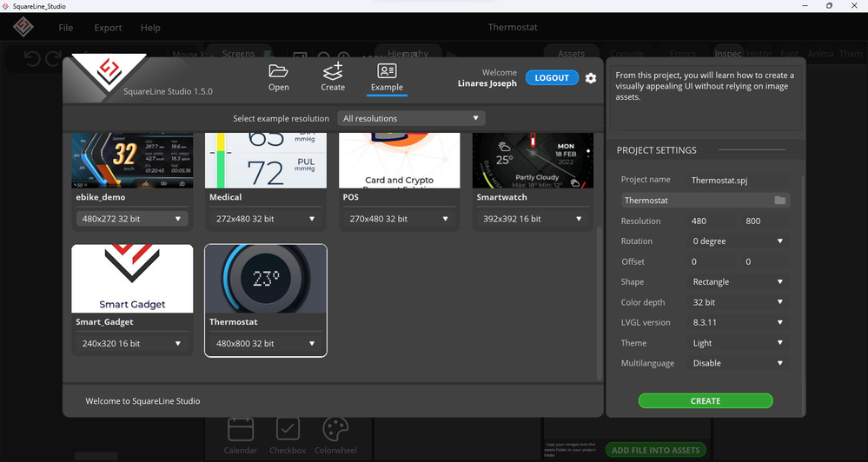
Task: Click the redo arrow icon in background toolbar
Action: pos(53,58)
